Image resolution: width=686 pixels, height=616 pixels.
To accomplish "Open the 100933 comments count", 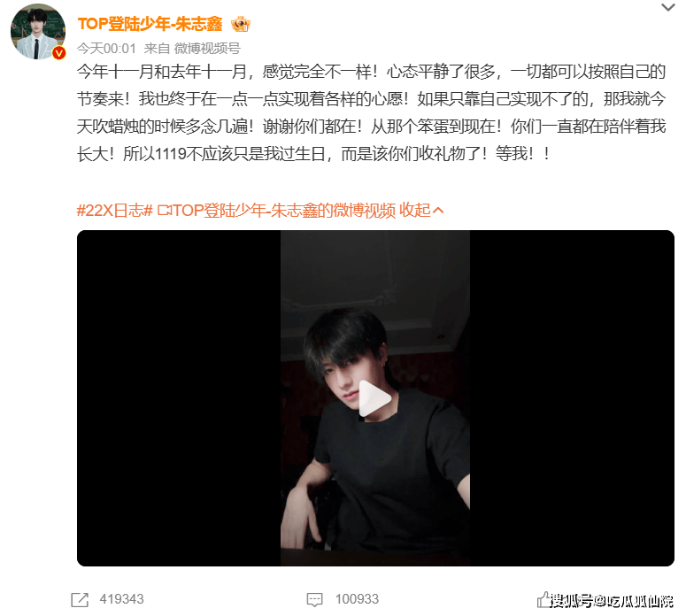I will click(x=357, y=599).
